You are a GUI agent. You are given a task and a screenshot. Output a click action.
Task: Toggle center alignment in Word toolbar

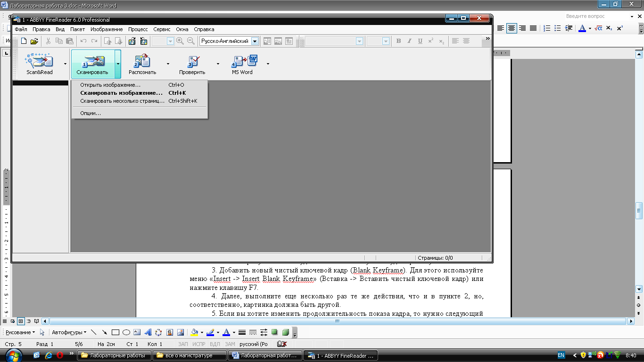(512, 28)
